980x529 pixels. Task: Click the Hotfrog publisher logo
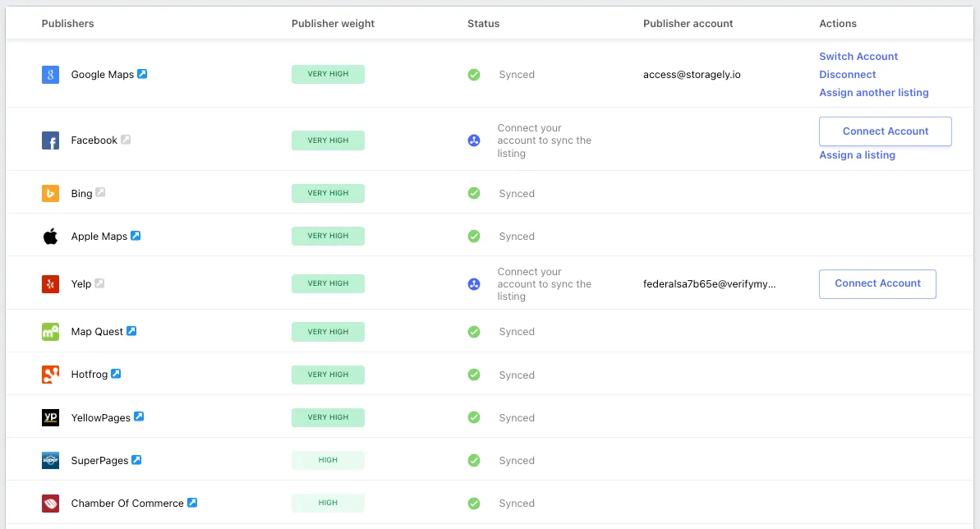[x=51, y=375]
